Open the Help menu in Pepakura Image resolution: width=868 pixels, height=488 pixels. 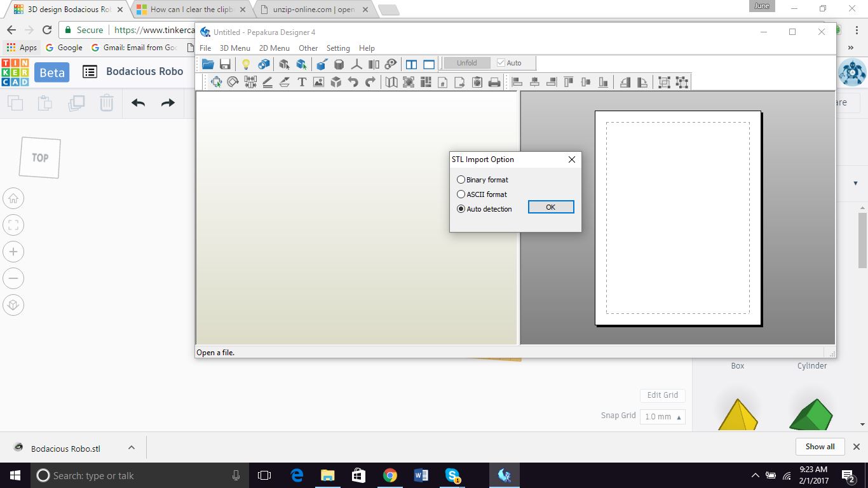367,48
